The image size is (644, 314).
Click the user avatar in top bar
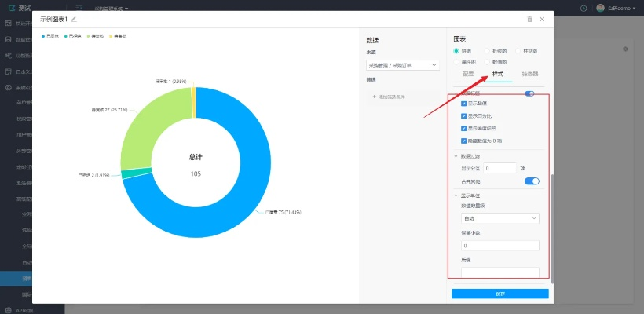tap(601, 8)
